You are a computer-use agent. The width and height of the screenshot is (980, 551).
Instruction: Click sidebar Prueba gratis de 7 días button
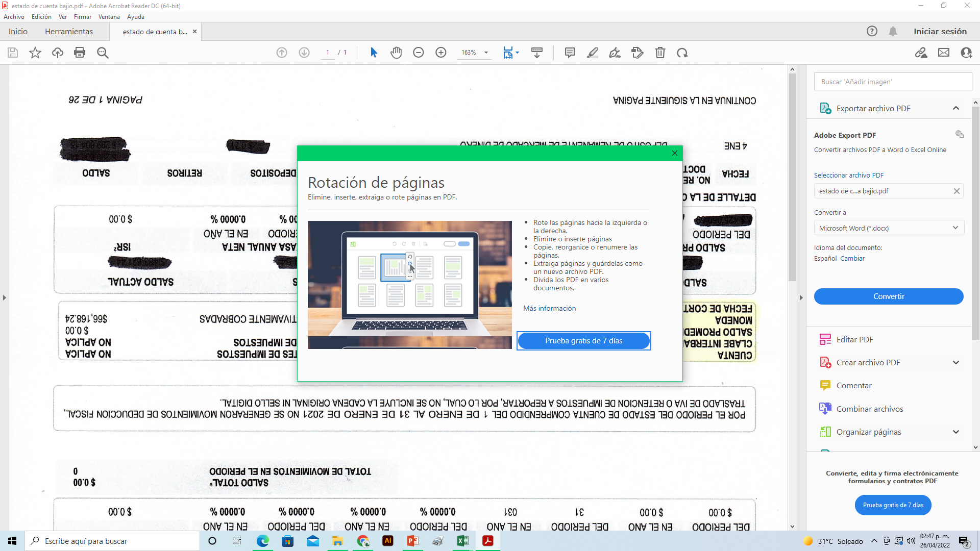893,505
